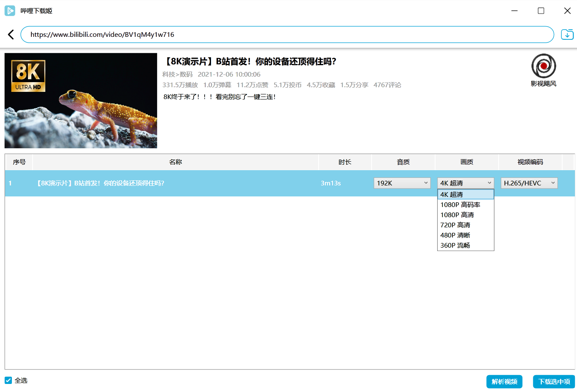The width and height of the screenshot is (577, 392).
Task: Click the row number 1 cell
Action: pos(10,183)
